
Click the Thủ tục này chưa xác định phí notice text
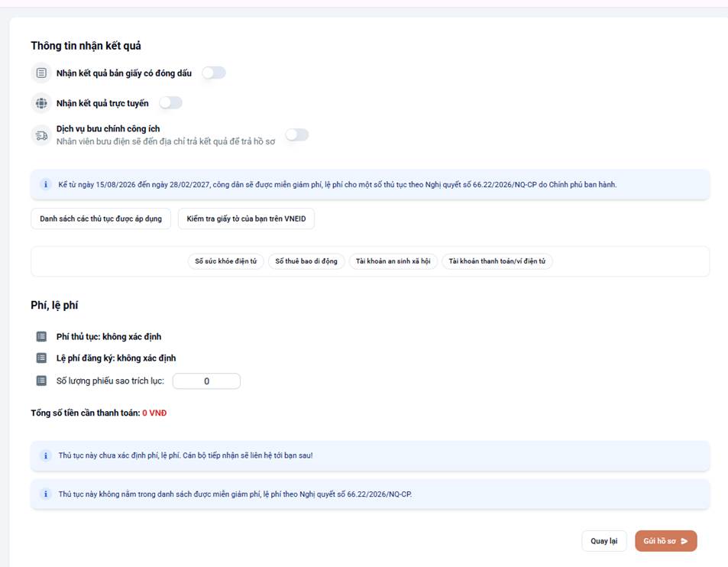[186, 455]
